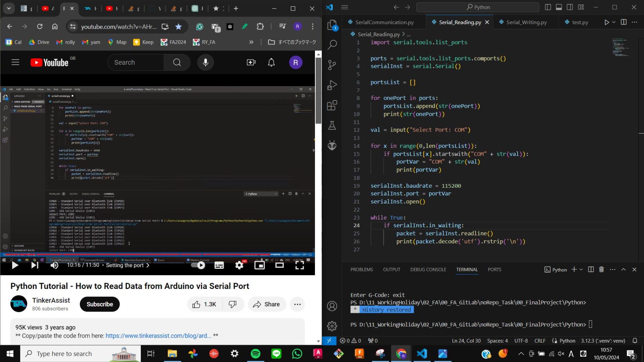Click Chrome page vertical scrollbar

point(318,90)
